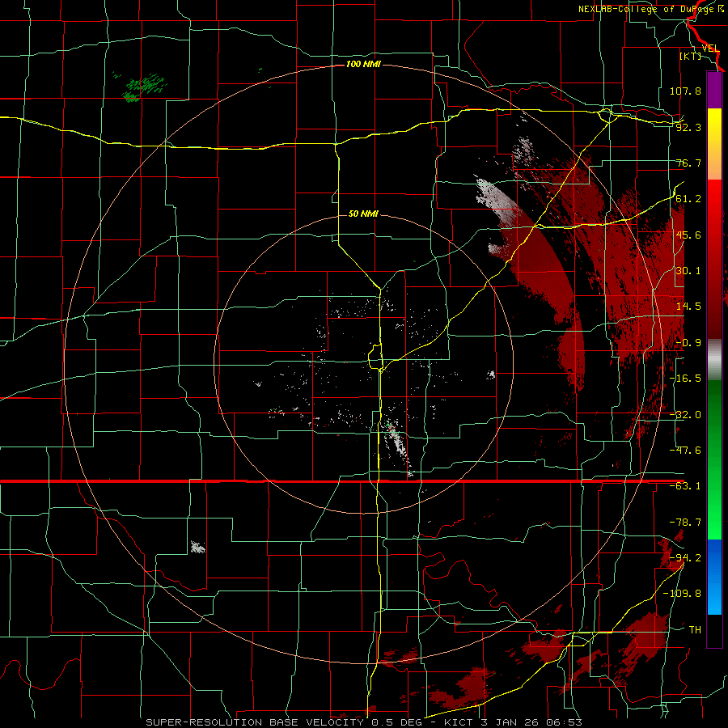Select the -0.9 velocity scale value
This screenshot has width=728, height=728.
pos(688,343)
